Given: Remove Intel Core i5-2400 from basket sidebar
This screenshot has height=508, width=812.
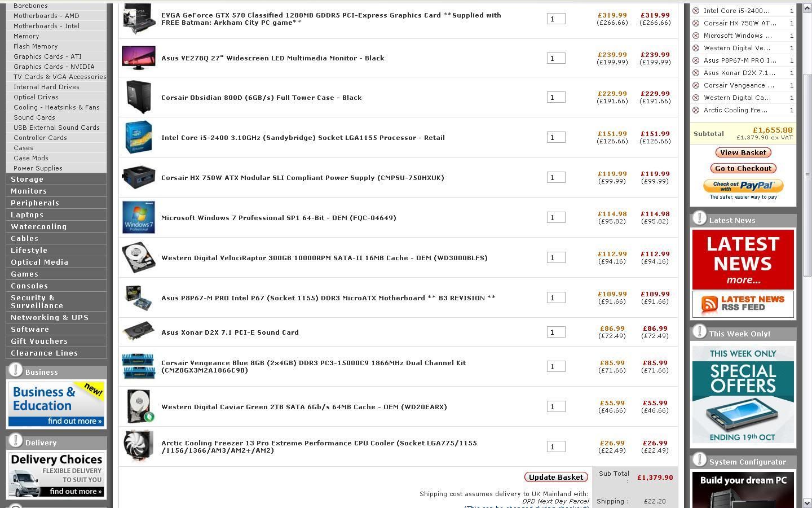Looking at the screenshot, I should [696, 11].
